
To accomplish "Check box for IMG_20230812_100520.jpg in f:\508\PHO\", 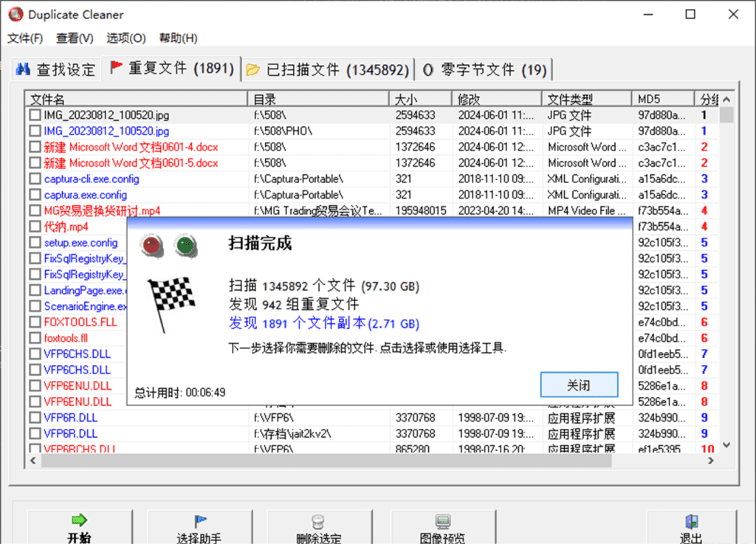I will point(35,131).
